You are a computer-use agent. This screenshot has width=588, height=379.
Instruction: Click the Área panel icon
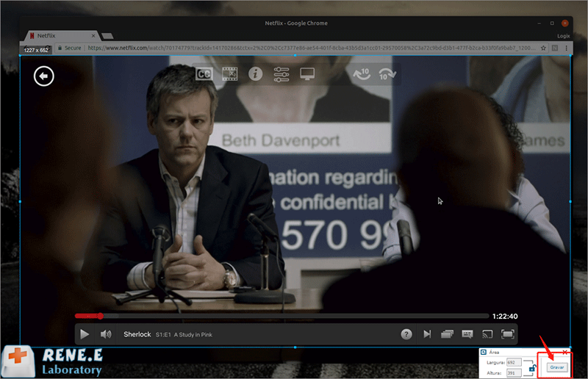tap(484, 352)
